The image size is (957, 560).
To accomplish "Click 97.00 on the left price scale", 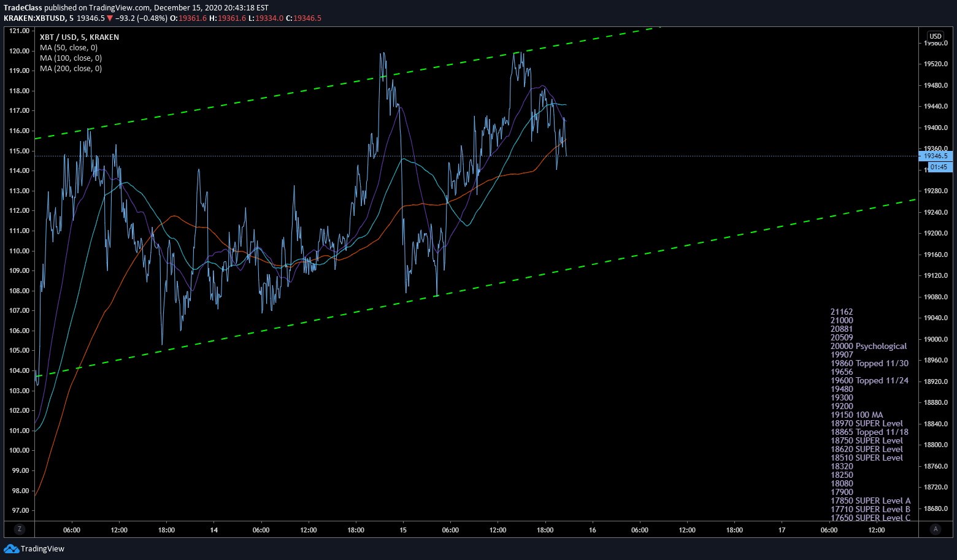I will point(20,510).
